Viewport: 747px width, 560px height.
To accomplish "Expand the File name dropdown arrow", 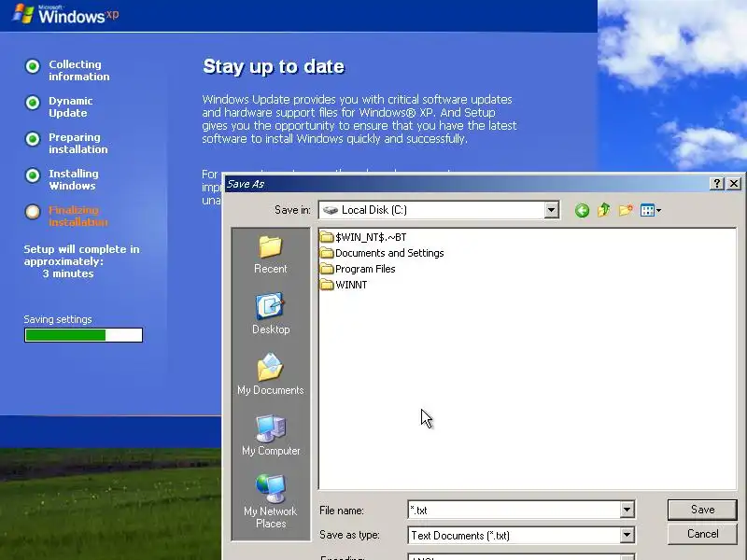I will point(627,510).
